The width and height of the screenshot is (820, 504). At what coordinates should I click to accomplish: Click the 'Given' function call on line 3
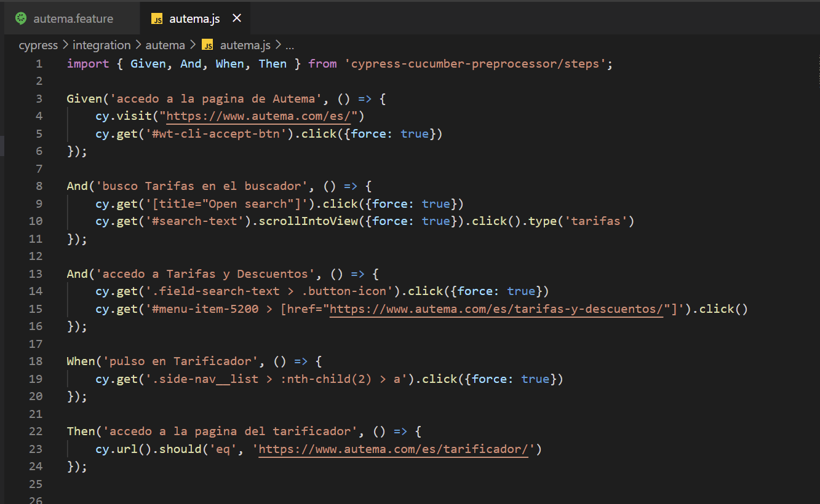(x=84, y=98)
